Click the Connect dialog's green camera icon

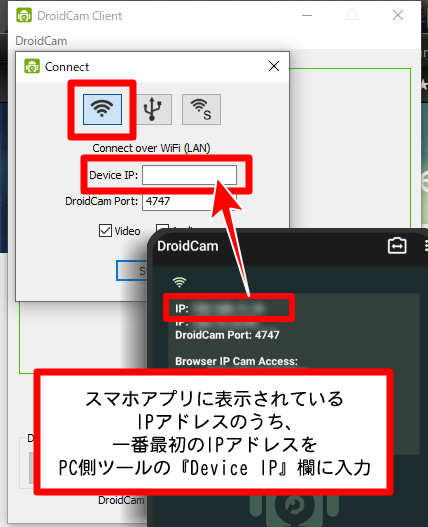click(x=32, y=66)
